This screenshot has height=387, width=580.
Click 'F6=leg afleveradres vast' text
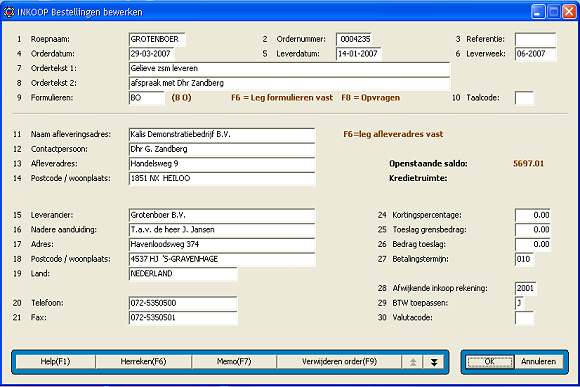[393, 134]
